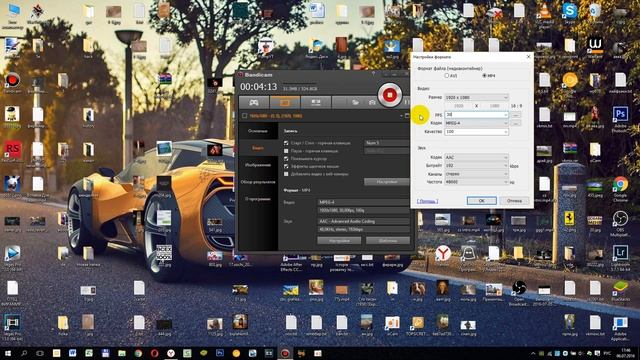Select the HDMI device recording mode

tap(316, 102)
